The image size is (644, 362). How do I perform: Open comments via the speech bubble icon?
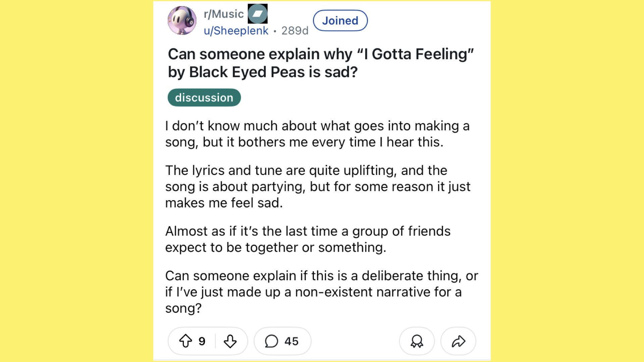click(271, 341)
